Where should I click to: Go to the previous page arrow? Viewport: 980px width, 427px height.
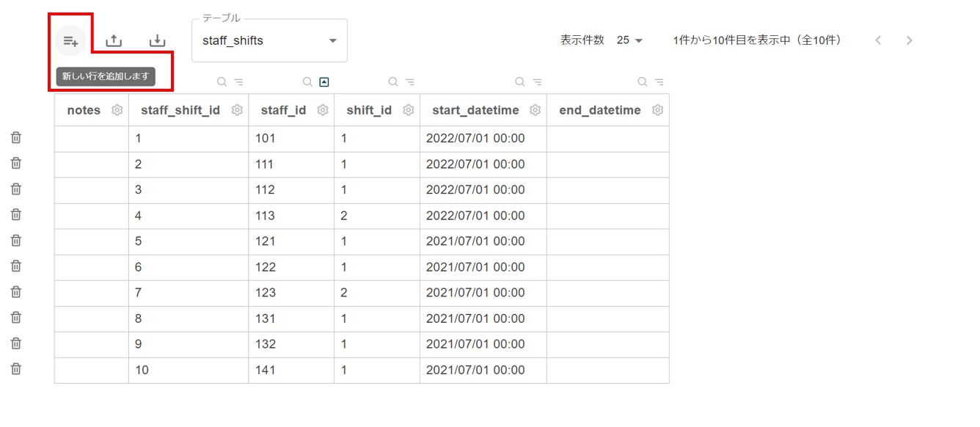878,40
